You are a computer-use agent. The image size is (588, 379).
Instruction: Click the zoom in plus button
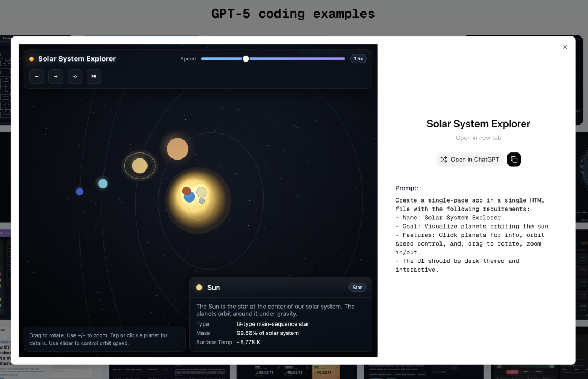(56, 77)
